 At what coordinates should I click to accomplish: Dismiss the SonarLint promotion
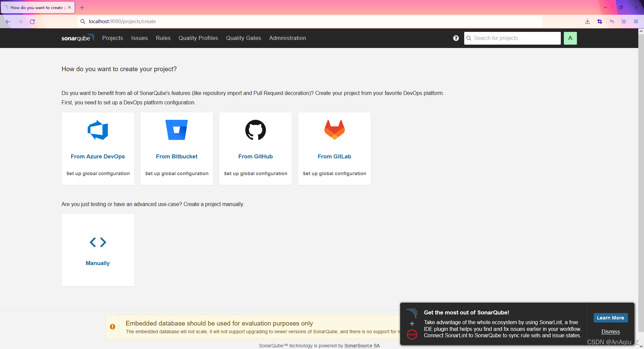tap(610, 332)
